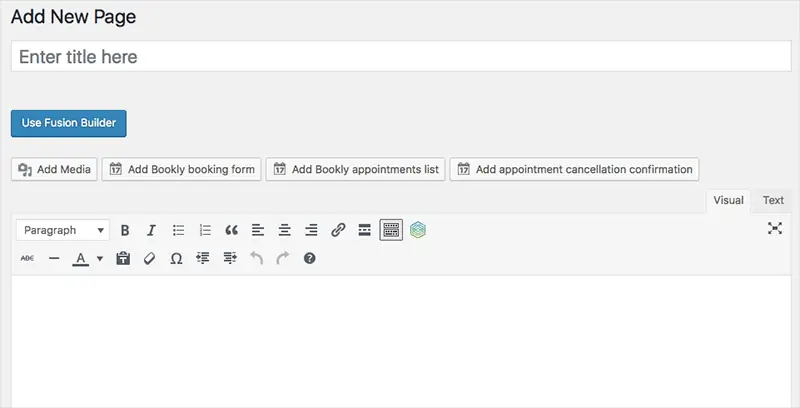This screenshot has height=408, width=800.
Task: Toggle bold formatting in the editor
Action: pos(124,231)
